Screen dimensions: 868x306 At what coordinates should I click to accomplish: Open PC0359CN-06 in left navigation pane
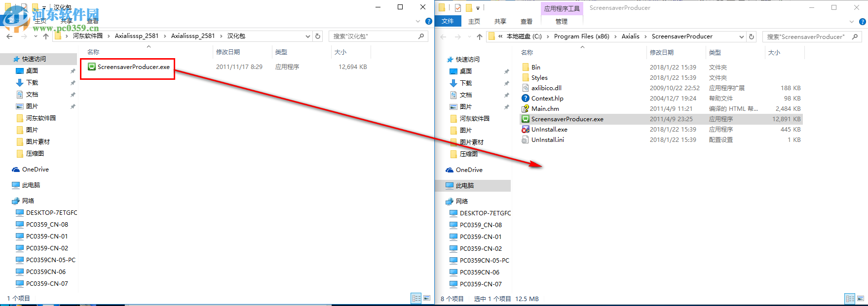pos(45,272)
